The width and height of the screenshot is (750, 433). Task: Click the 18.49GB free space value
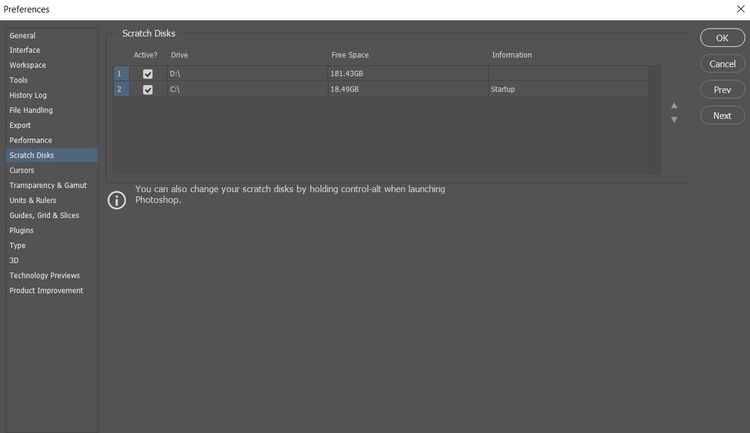pos(344,89)
